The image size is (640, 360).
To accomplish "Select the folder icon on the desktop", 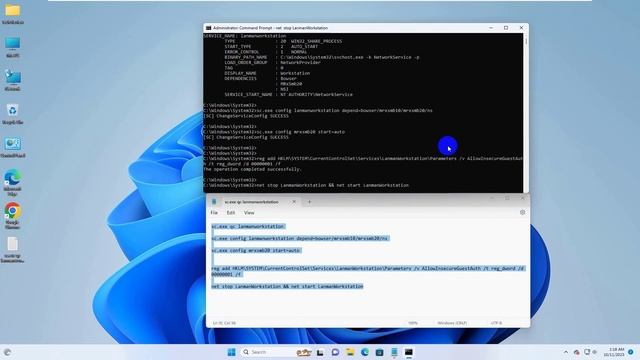I will coord(13,14).
